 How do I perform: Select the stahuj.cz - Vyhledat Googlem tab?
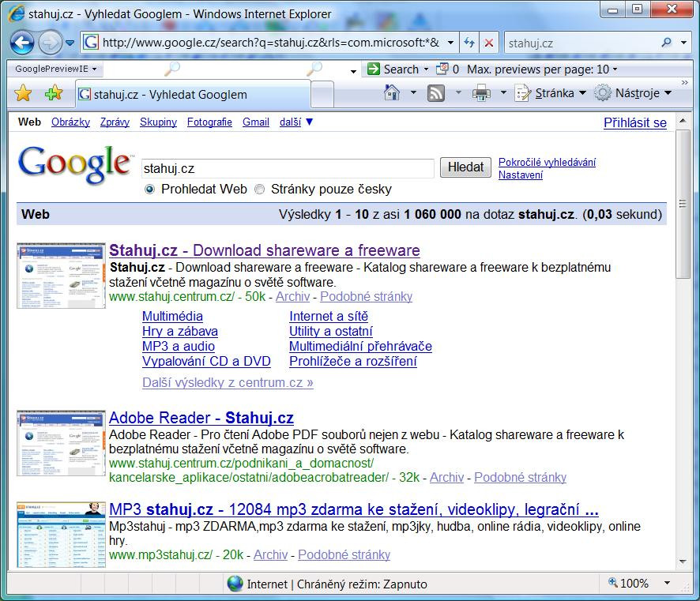193,94
